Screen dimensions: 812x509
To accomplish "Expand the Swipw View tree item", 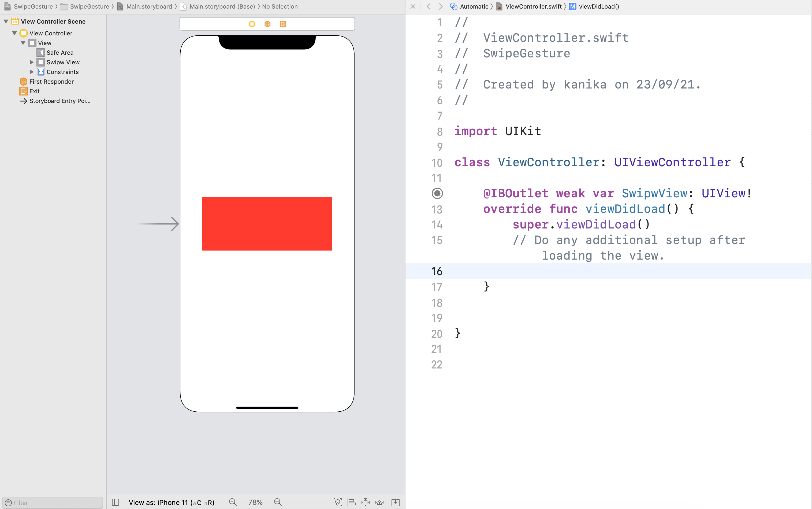I will (x=32, y=62).
